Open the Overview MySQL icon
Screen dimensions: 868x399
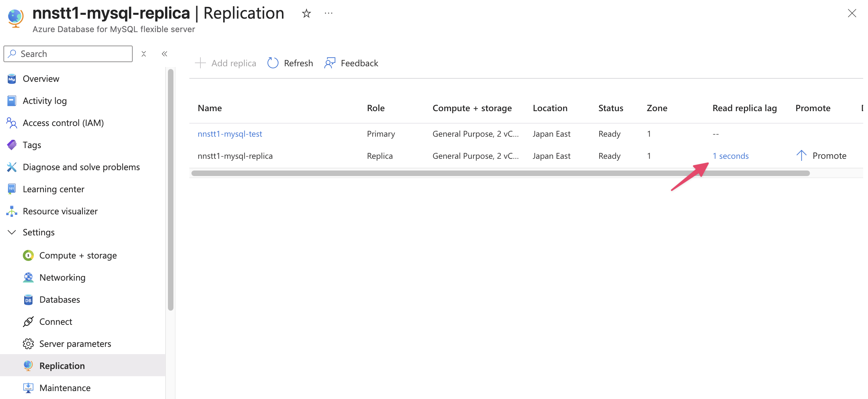[12, 79]
